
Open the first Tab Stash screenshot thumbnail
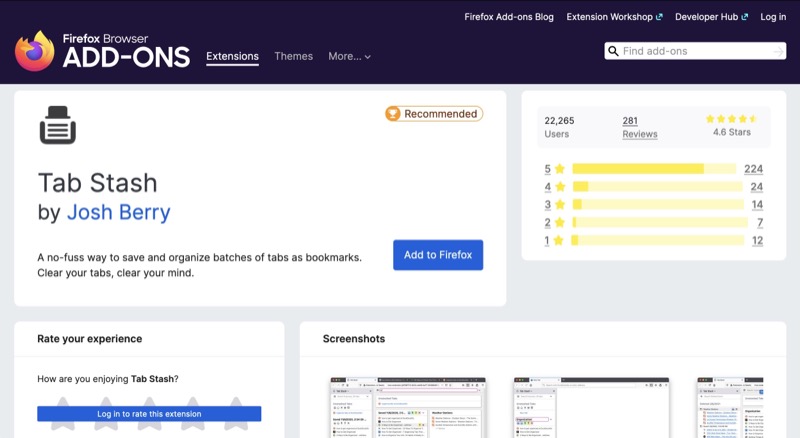click(x=408, y=407)
